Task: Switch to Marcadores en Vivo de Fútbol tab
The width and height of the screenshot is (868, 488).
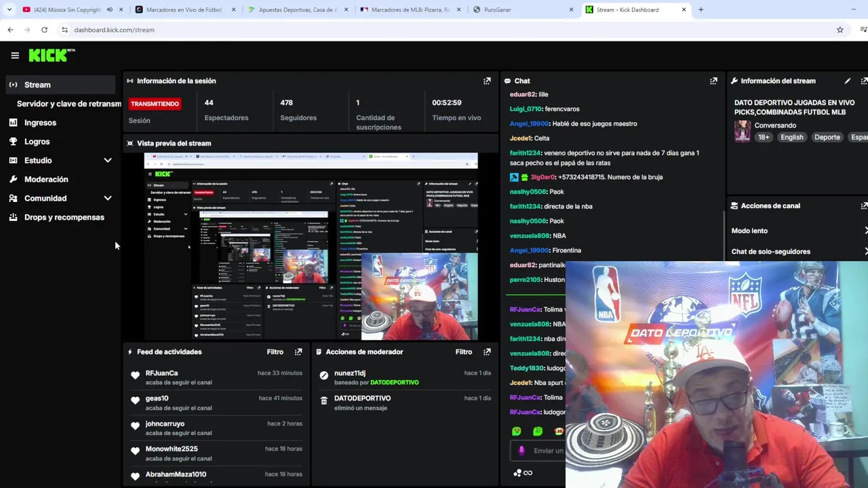Action: [184, 9]
